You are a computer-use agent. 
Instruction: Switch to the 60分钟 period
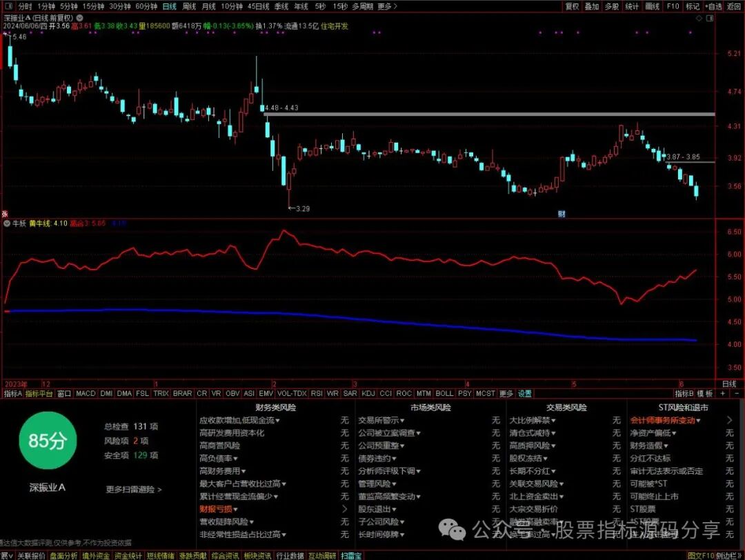146,6
